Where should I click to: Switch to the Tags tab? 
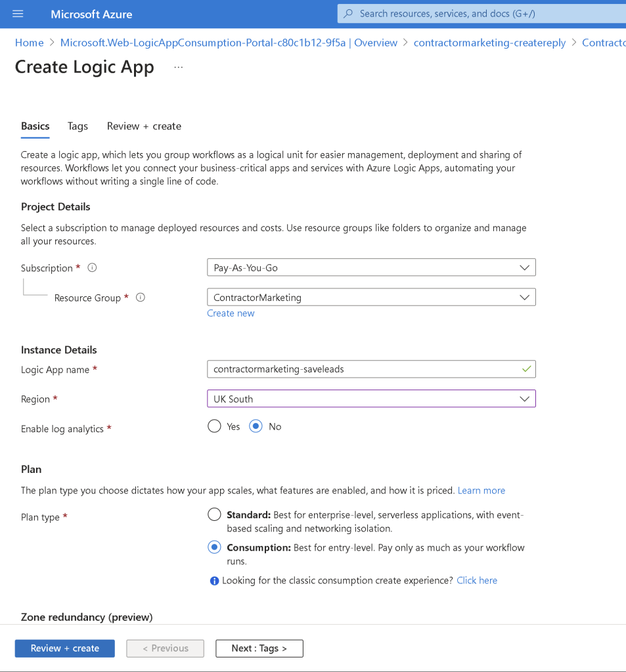[x=78, y=126]
